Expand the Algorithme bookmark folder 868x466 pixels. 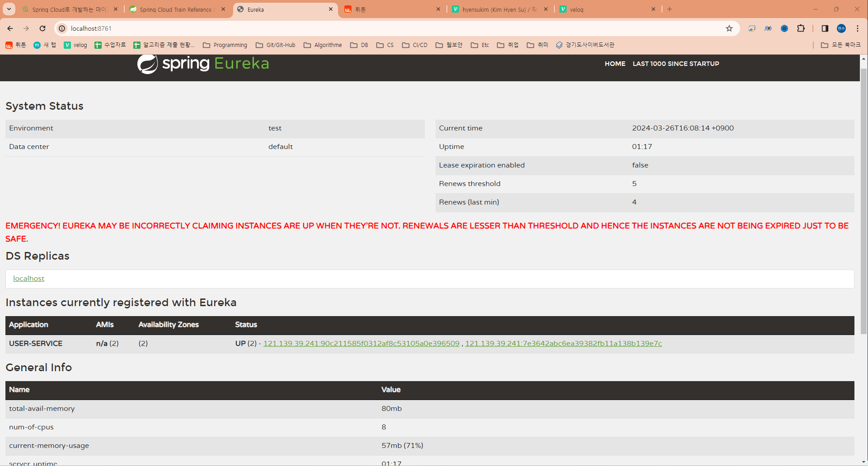pos(323,45)
